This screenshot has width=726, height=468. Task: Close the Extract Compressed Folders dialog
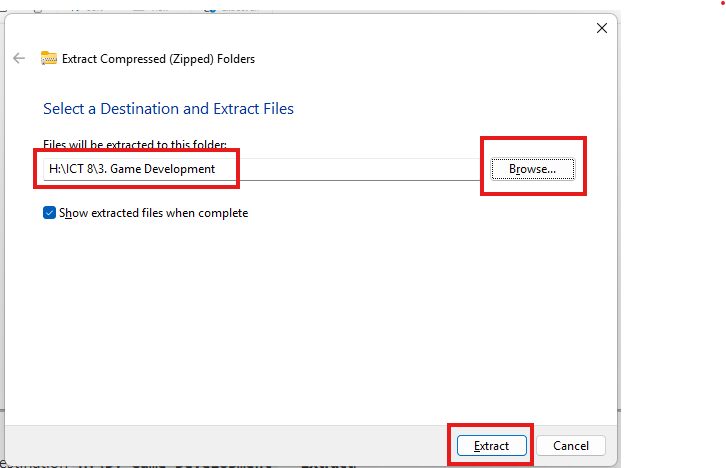tap(601, 28)
